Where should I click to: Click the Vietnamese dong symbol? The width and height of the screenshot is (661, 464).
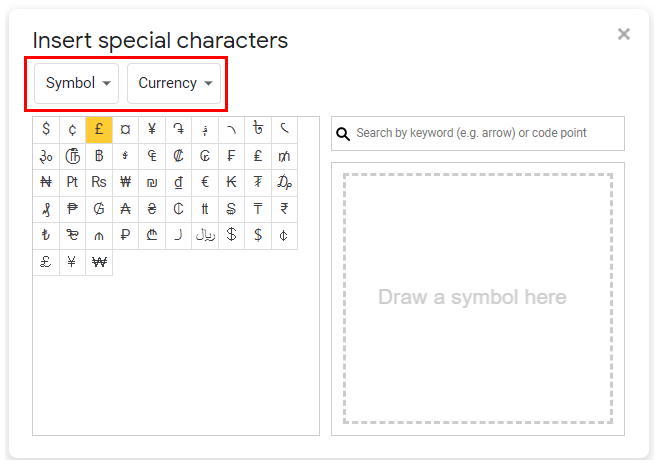pyautogui.click(x=178, y=182)
